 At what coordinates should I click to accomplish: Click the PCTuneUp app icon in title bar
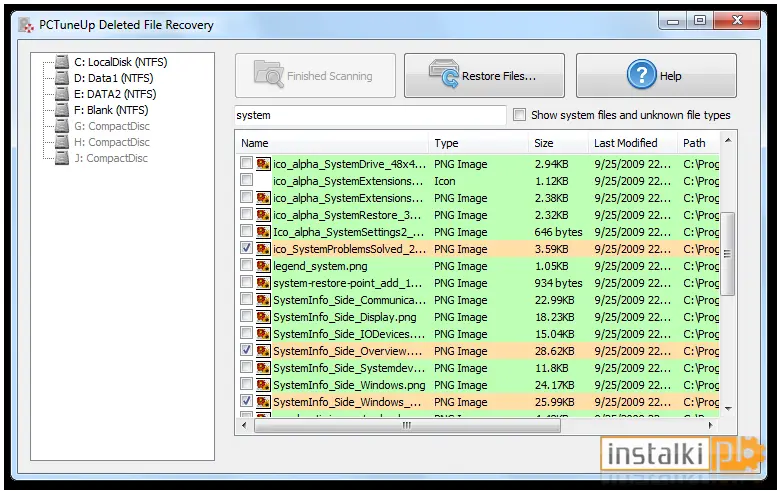click(26, 25)
